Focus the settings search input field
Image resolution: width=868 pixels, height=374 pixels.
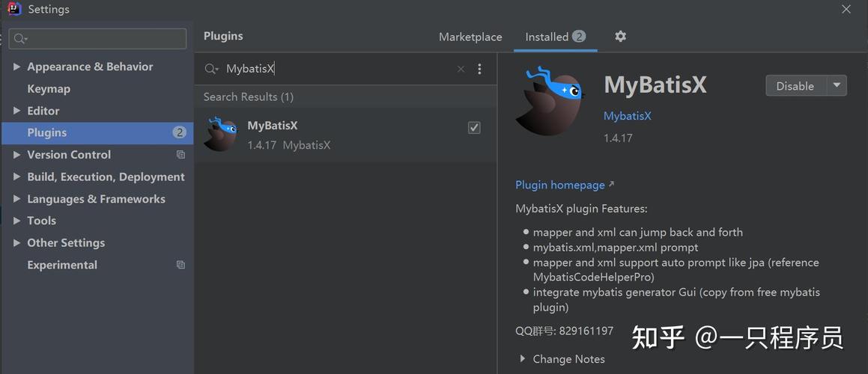[x=97, y=39]
